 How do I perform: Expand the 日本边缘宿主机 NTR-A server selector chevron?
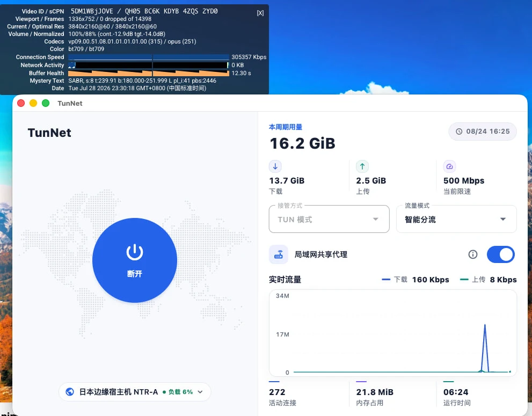[200, 392]
